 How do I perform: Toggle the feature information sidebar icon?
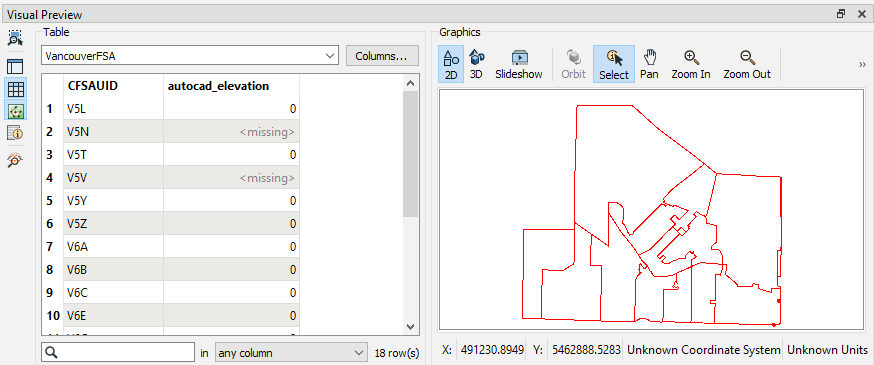(15, 133)
